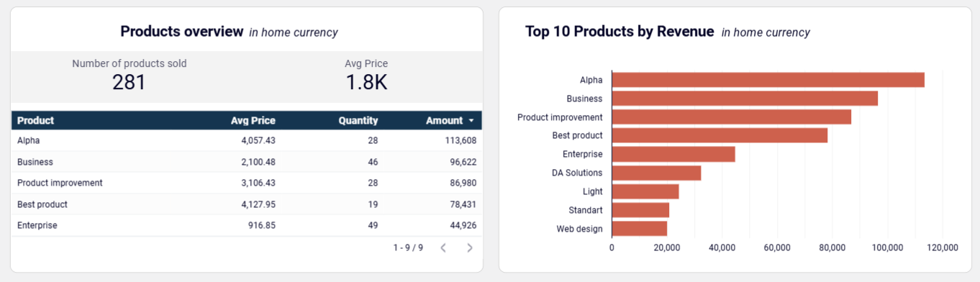Click avg price value 4,127.95
Screen dimensions: 980x282
258,204
